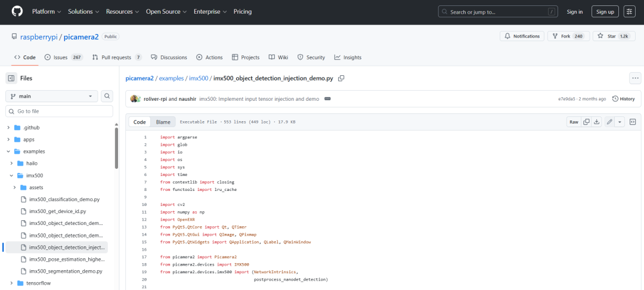Switch to Code view toggle
Image resolution: width=644 pixels, height=290 pixels.
coord(140,122)
